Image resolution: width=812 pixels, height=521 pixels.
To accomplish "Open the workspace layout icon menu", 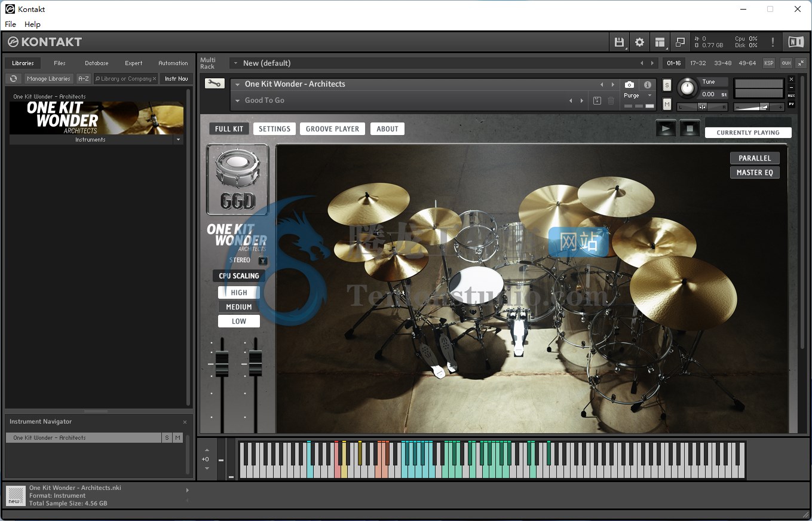I will [x=660, y=42].
